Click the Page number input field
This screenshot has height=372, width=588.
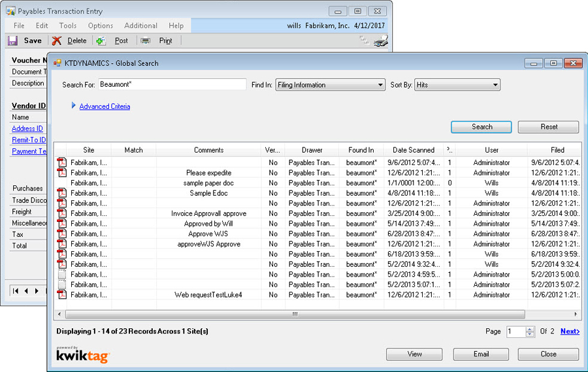(x=516, y=332)
